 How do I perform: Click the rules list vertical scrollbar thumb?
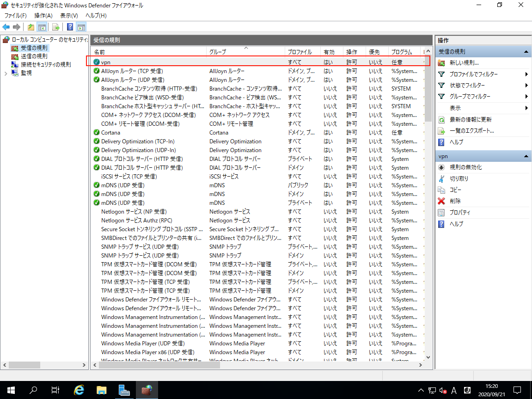pos(428,89)
